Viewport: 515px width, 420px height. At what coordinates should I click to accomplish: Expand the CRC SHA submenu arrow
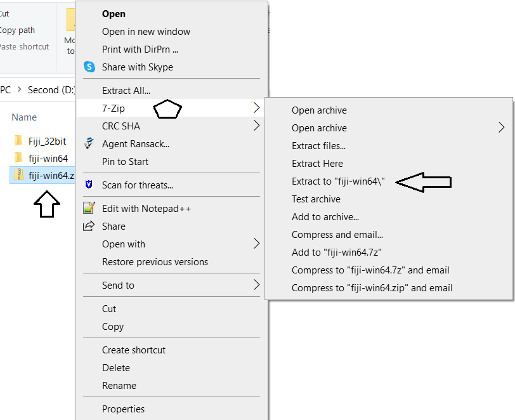[256, 126]
